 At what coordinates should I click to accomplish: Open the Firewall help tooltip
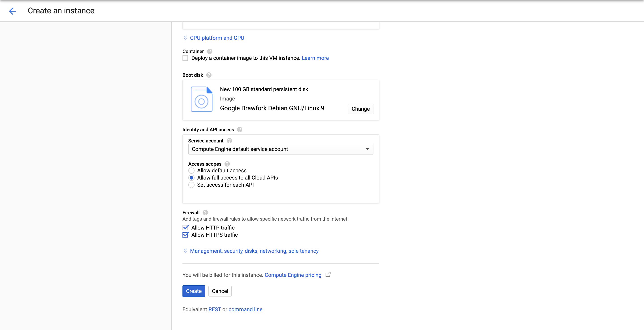click(205, 212)
